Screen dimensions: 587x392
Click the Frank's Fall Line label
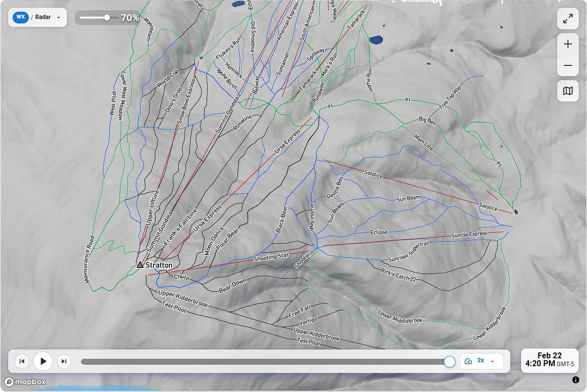pyautogui.click(x=180, y=228)
